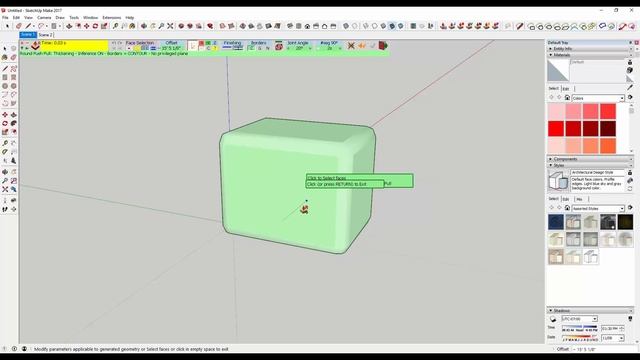Screen dimensions: 640x360
Task: Open the shadow date dropdown
Action: [x=613, y=338]
